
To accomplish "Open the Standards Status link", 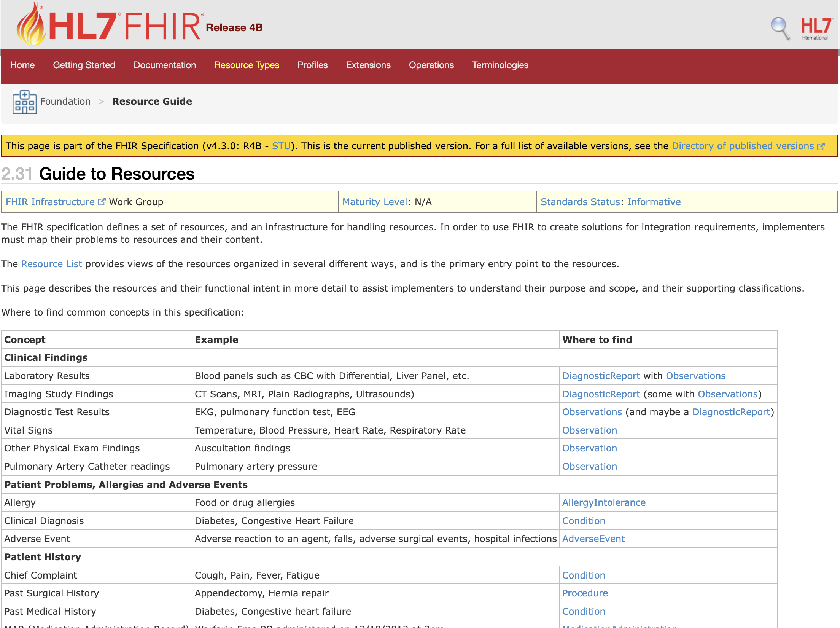I will (x=580, y=202).
